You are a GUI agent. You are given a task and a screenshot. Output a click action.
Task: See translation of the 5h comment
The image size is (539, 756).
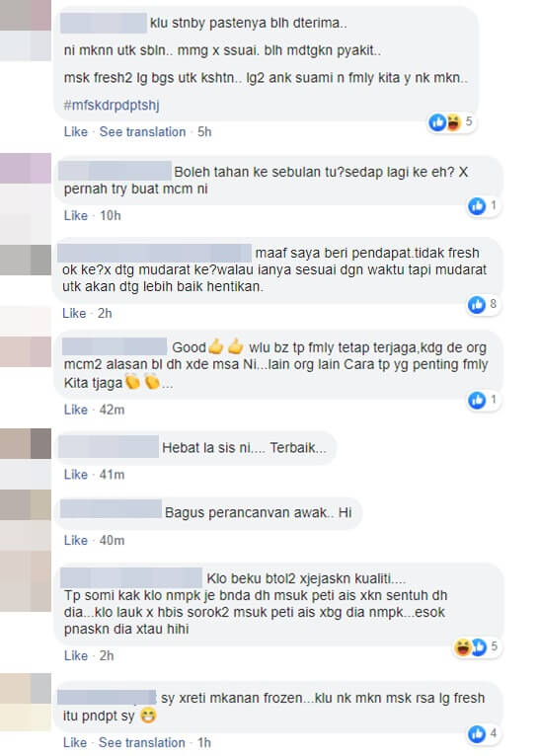[x=142, y=131]
